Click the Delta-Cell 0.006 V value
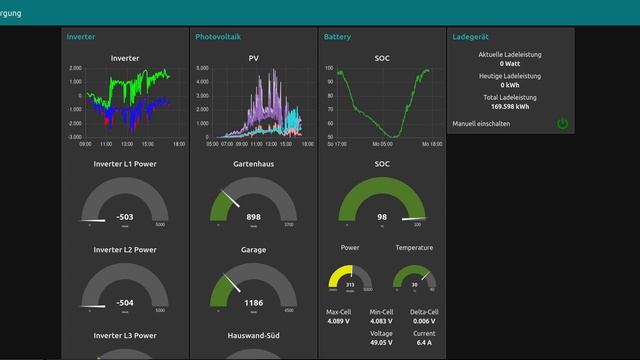The height and width of the screenshot is (360, 640). click(424, 321)
